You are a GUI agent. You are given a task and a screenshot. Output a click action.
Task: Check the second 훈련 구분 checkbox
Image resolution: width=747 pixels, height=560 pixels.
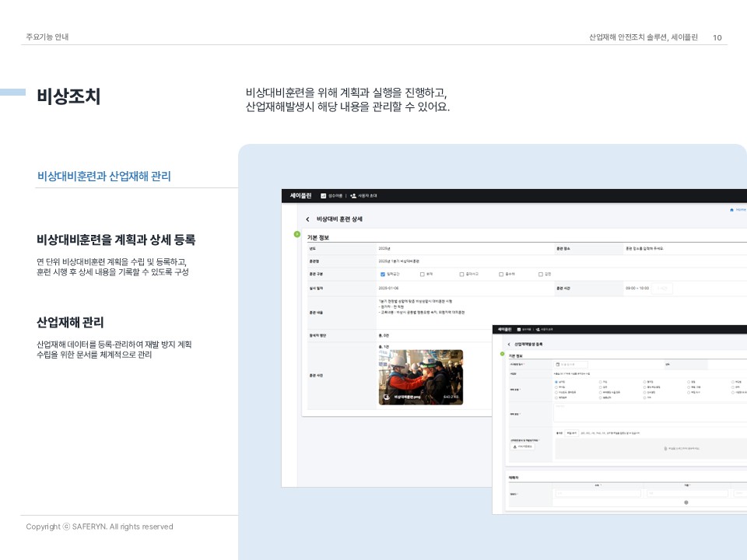click(422, 274)
